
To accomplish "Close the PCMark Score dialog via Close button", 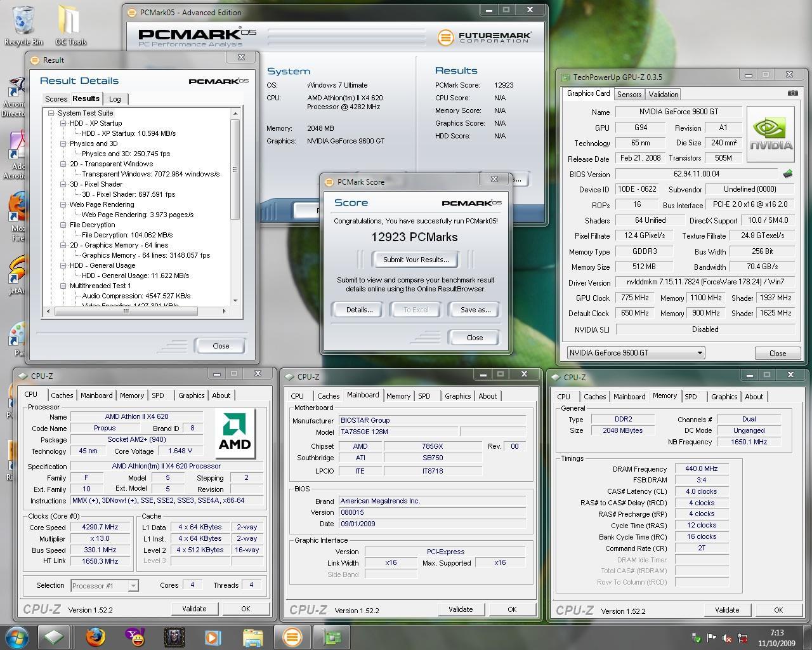I will tap(475, 338).
